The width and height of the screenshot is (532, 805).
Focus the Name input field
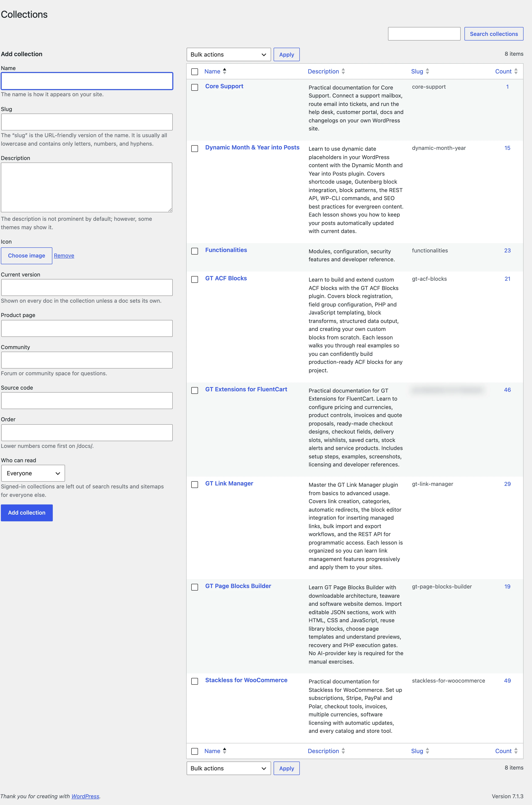[x=87, y=81]
